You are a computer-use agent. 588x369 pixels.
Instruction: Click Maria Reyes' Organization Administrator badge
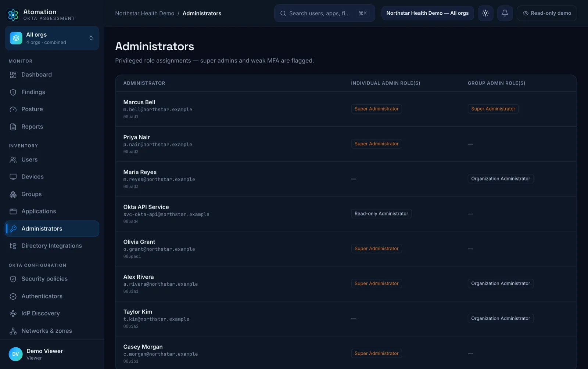point(501,179)
